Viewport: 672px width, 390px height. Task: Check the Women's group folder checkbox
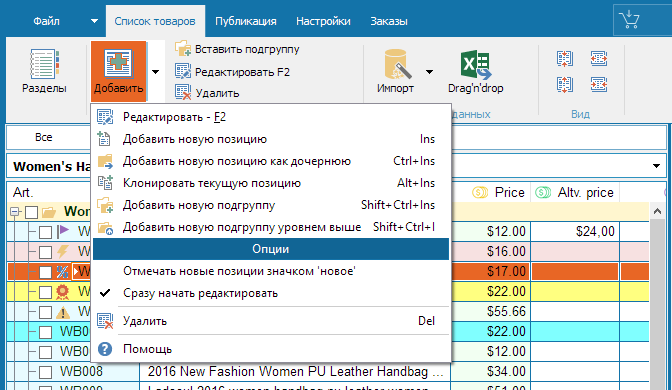tap(31, 212)
